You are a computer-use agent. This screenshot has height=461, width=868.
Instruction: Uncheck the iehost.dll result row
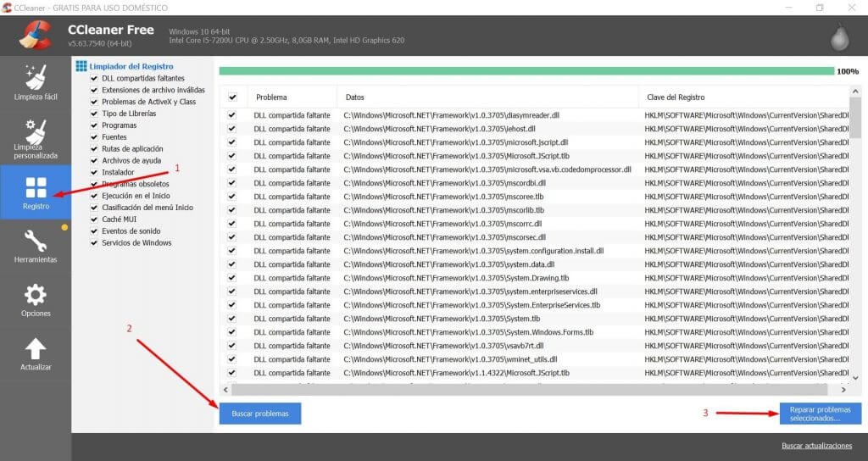pyautogui.click(x=231, y=129)
